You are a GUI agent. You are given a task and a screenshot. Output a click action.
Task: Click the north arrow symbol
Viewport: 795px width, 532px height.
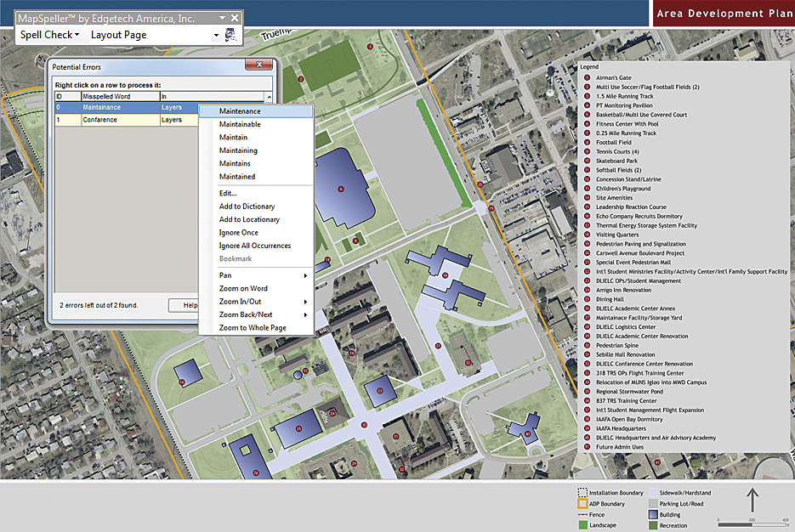752,499
